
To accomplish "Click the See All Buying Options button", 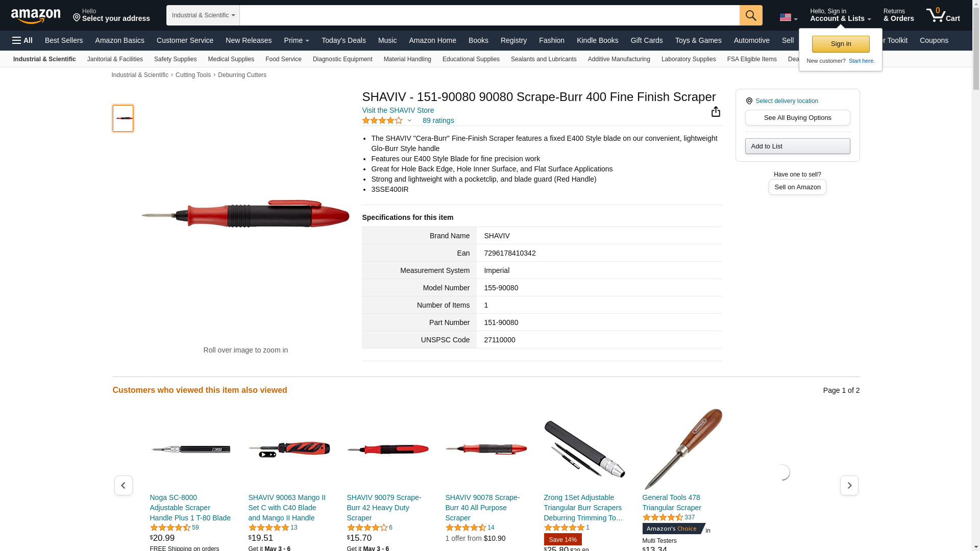I will [x=797, y=118].
